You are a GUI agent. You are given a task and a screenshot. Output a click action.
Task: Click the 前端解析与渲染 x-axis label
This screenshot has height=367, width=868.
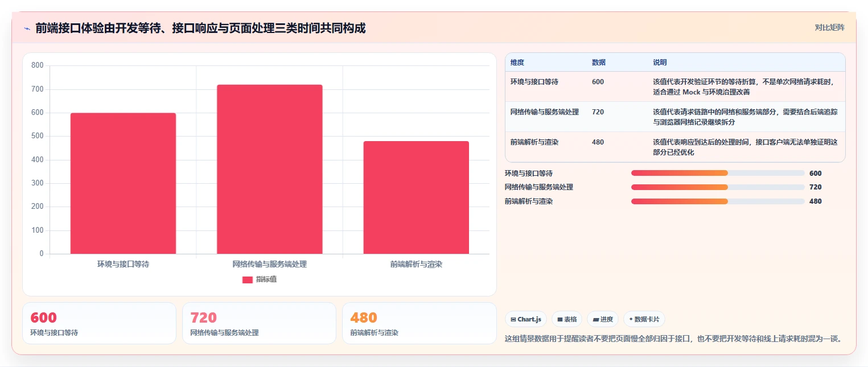pyautogui.click(x=416, y=264)
